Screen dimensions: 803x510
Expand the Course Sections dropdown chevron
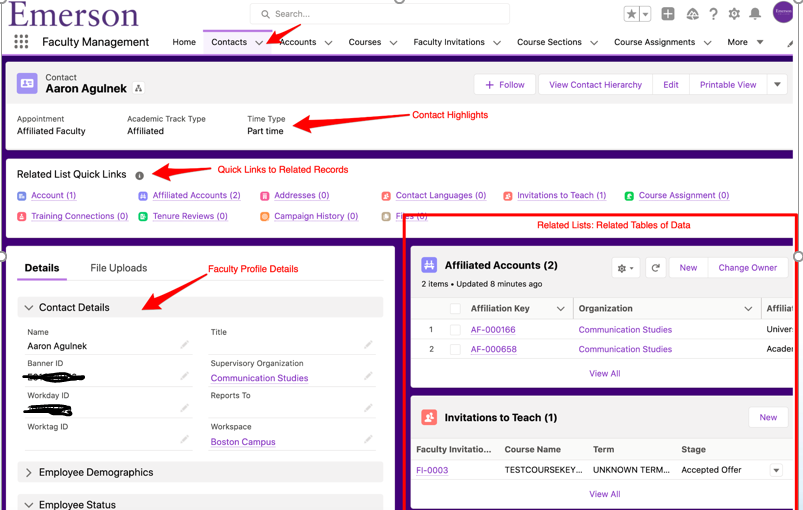click(x=594, y=42)
